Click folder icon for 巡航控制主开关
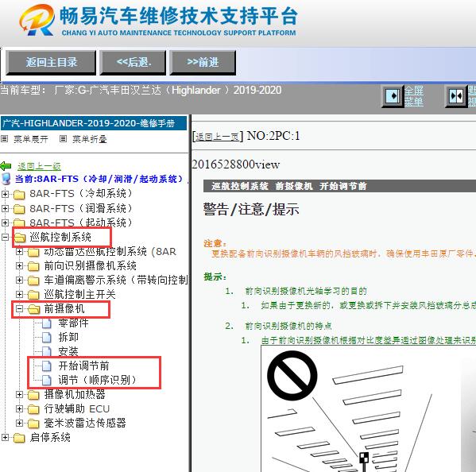Screen dimensions: 476x472 tap(33, 295)
